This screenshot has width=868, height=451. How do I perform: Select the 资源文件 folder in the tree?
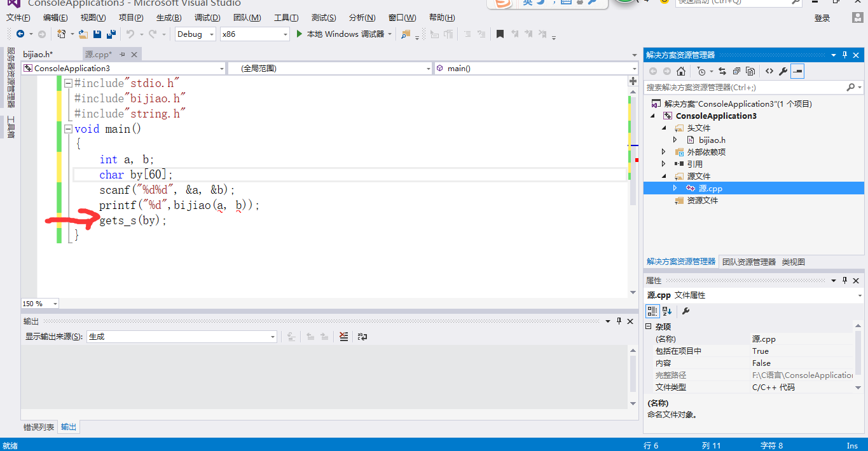pyautogui.click(x=703, y=200)
